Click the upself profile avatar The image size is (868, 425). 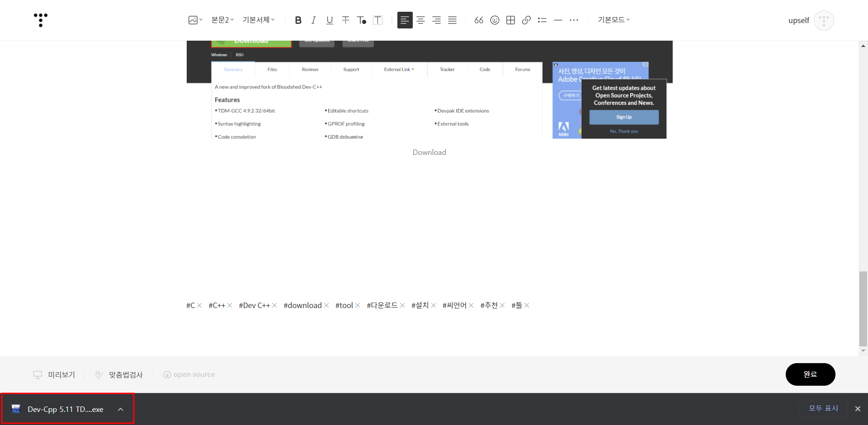coord(824,20)
